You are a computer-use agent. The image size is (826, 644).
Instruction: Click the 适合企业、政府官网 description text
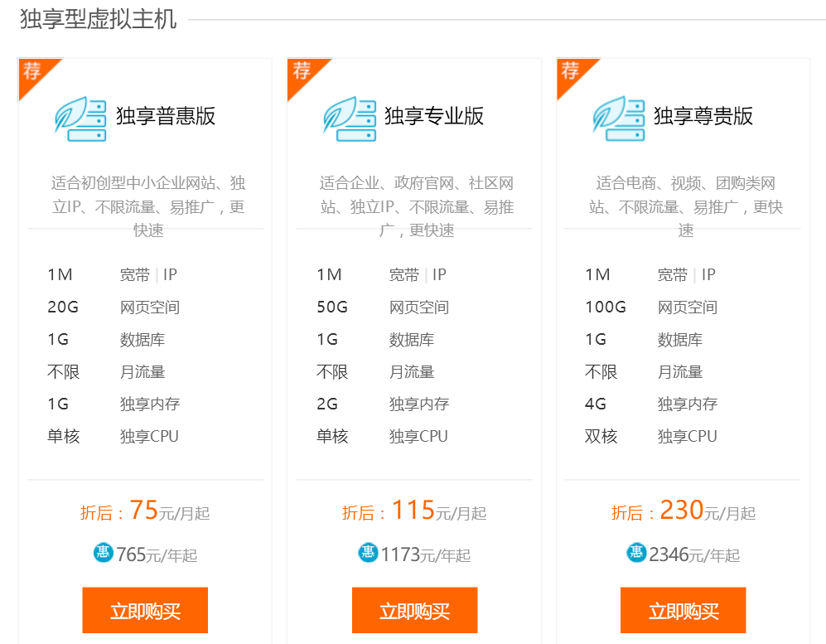click(417, 206)
